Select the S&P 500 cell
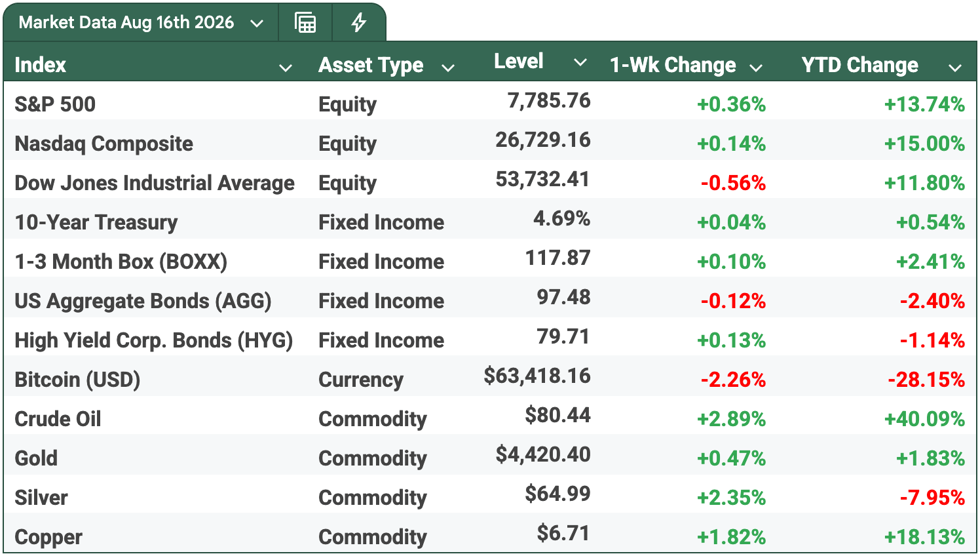Screen dimensions: 980x556 (x=55, y=104)
